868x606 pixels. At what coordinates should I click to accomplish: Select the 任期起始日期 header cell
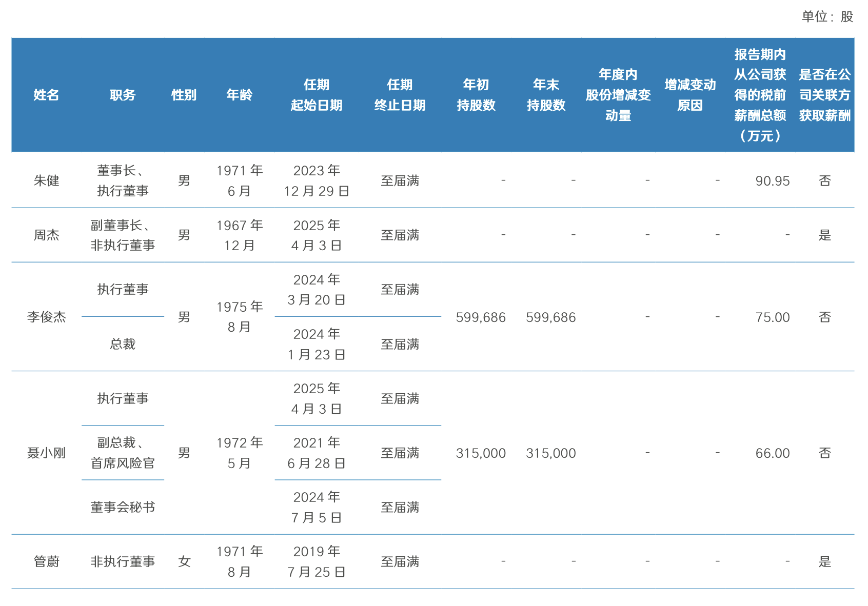tap(317, 95)
